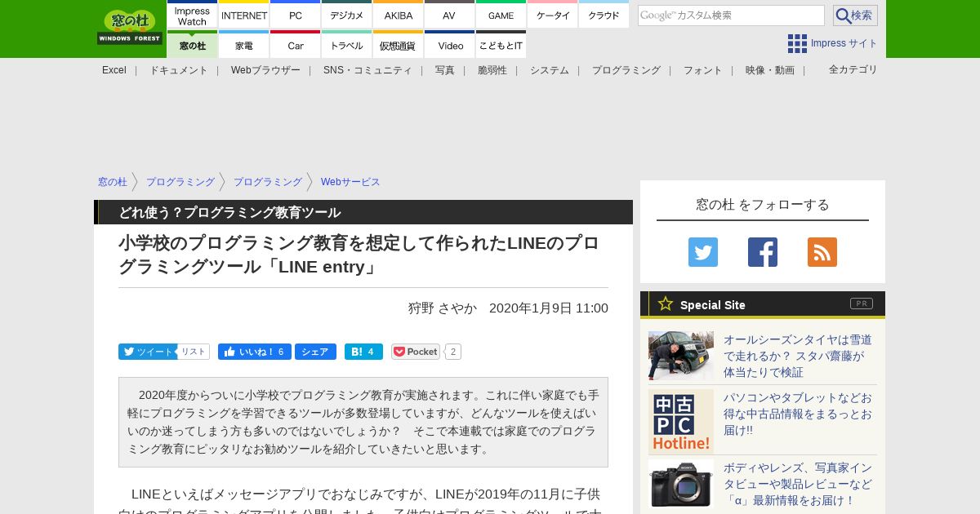Save article with the Pocket button

[416, 352]
